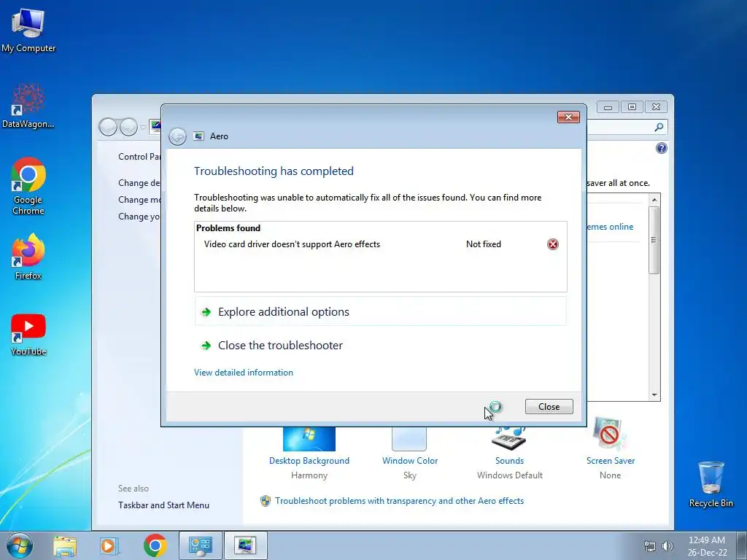The height and width of the screenshot is (560, 747).
Task: Switch to Aero troubleshooter taskbar button
Action: pos(245,545)
